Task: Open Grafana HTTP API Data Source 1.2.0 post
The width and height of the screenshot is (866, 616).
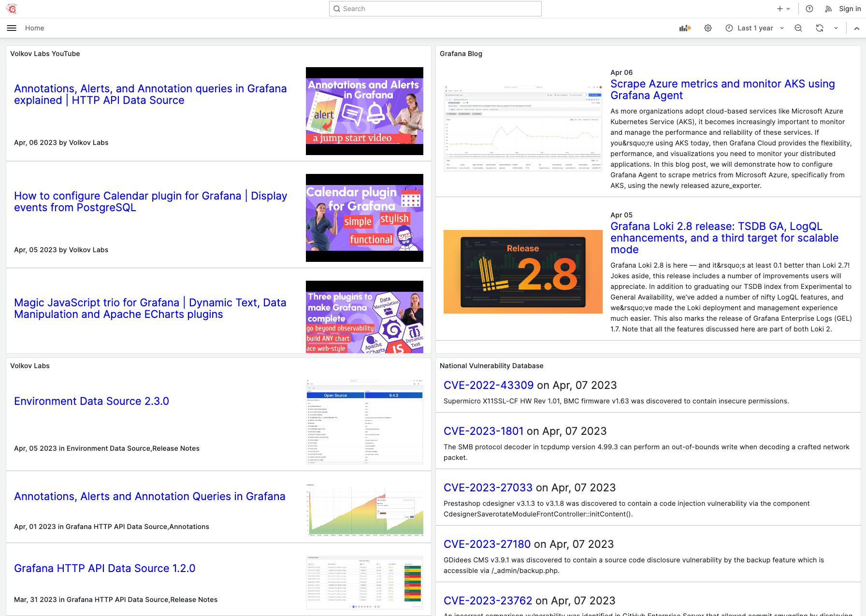Action: click(105, 568)
